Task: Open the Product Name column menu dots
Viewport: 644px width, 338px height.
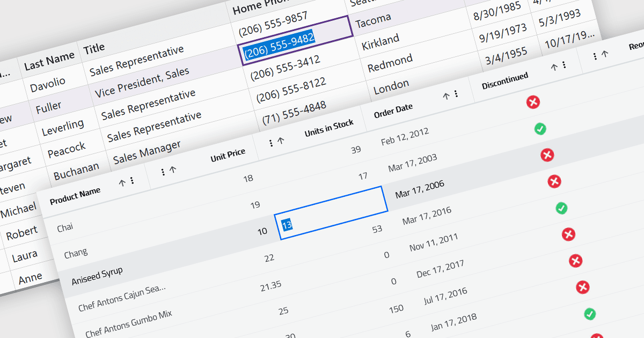Action: click(132, 181)
